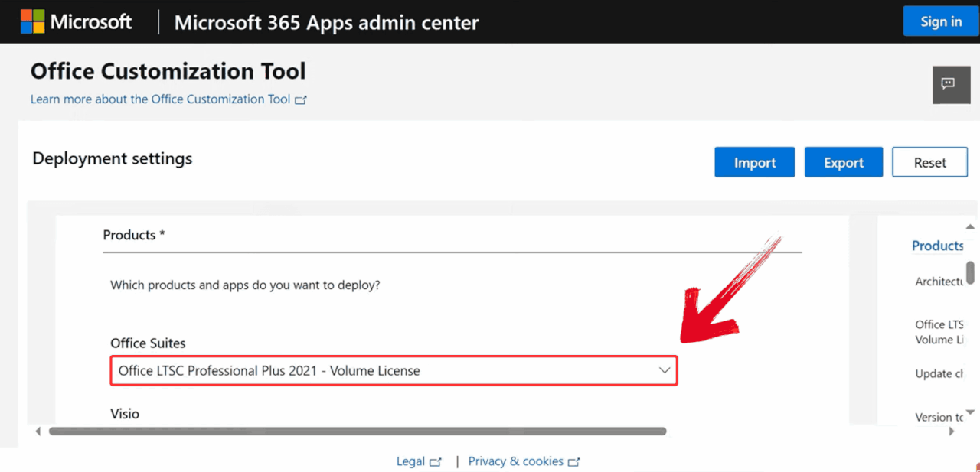Jump to Architecture in side navigation
Image resolution: width=980 pixels, height=472 pixels.
tap(939, 282)
